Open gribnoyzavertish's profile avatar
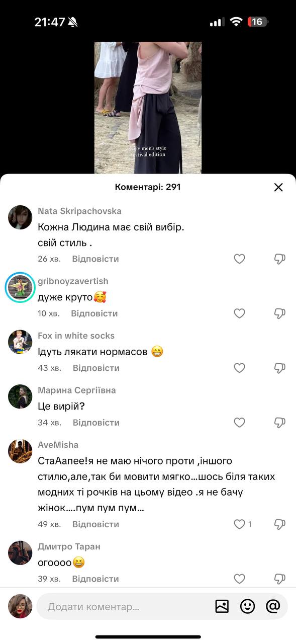296x644 pixels. tap(20, 288)
